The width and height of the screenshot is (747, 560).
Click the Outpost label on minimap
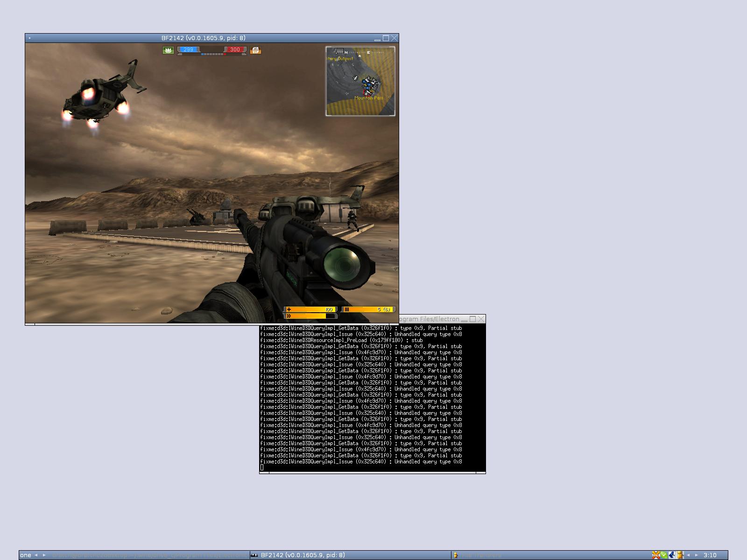click(x=340, y=59)
